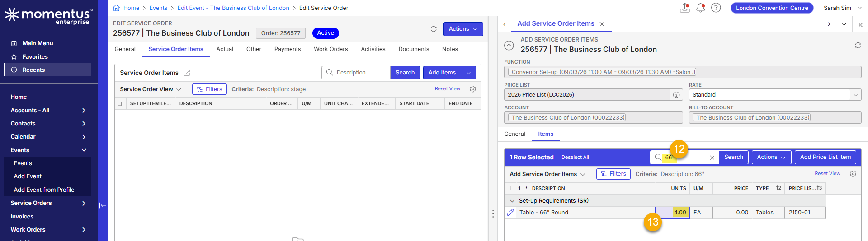The width and height of the screenshot is (868, 241).
Task: Switch to the General tab of the service order
Action: point(125,49)
